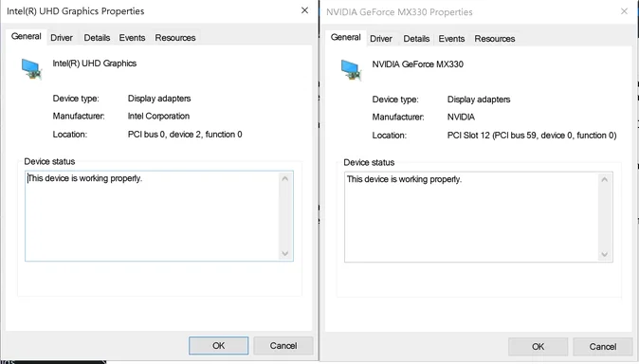
Task: Click scroll down arrow in Intel device status box
Action: [284, 253]
